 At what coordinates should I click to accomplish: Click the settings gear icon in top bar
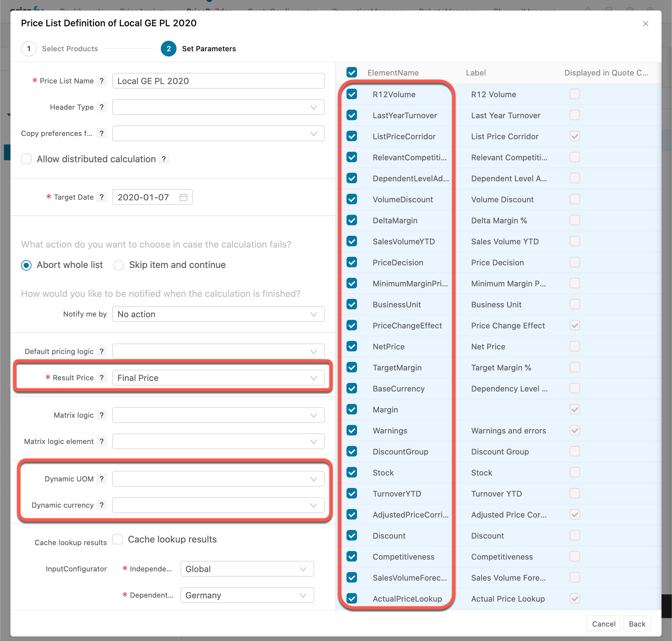(629, 9)
